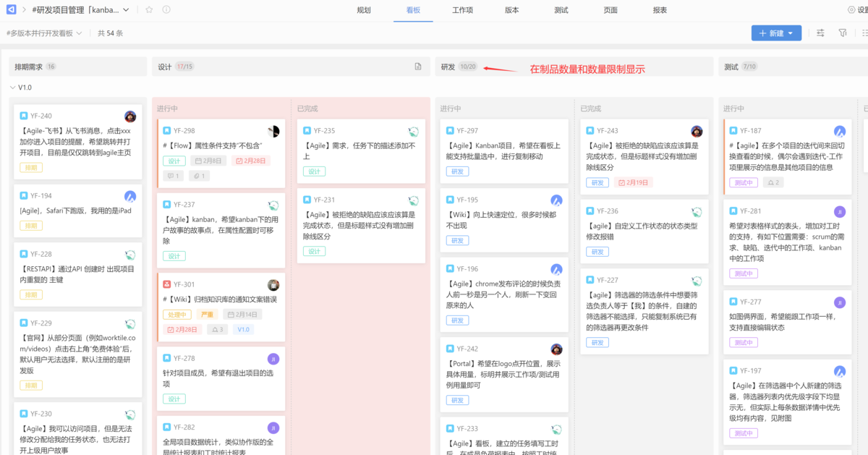Click the 新建 button
Image resolution: width=868 pixels, height=455 pixels.
[x=771, y=33]
